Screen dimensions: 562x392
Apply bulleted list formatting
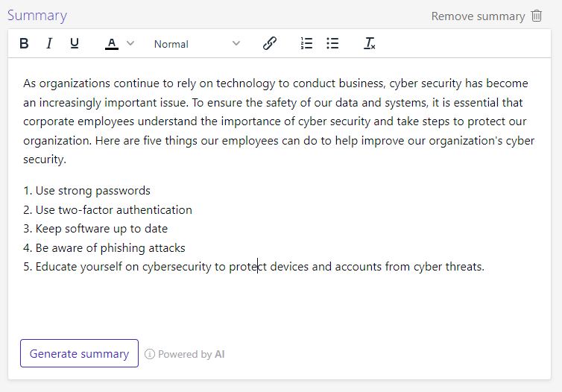[x=332, y=44]
